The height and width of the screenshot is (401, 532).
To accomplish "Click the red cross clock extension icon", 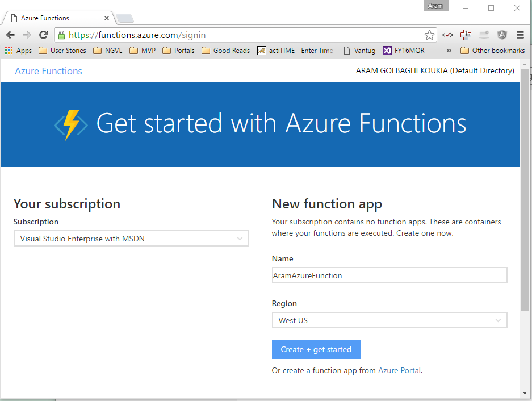I will point(466,35).
